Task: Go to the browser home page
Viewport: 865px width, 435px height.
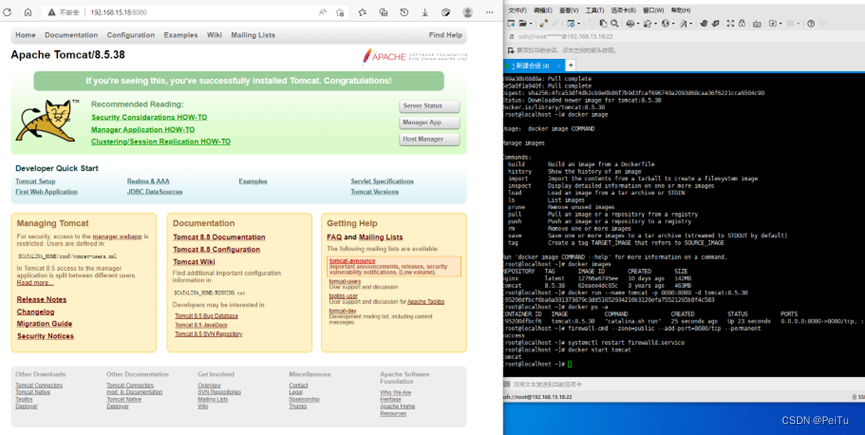Action: (28, 12)
